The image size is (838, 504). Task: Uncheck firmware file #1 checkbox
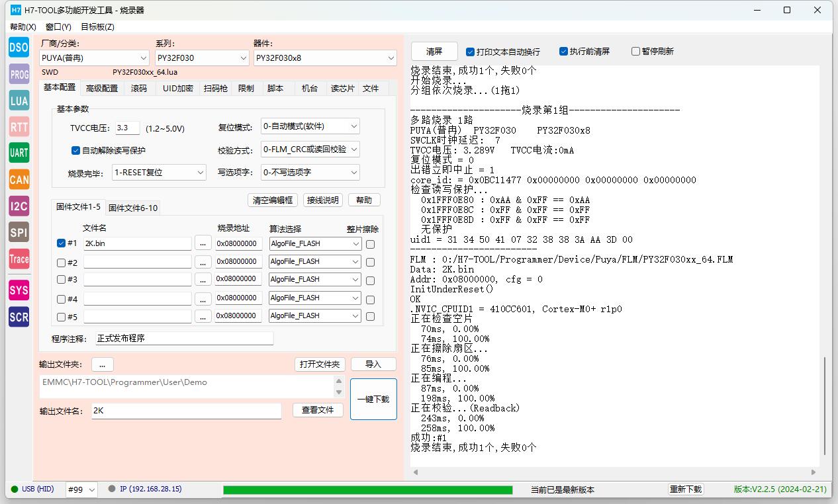click(61, 243)
